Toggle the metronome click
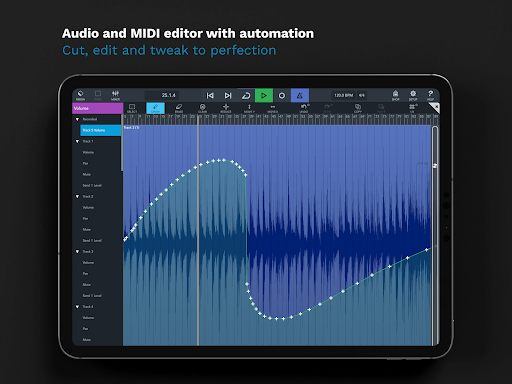Screen dimensions: 512x384 click(300, 96)
